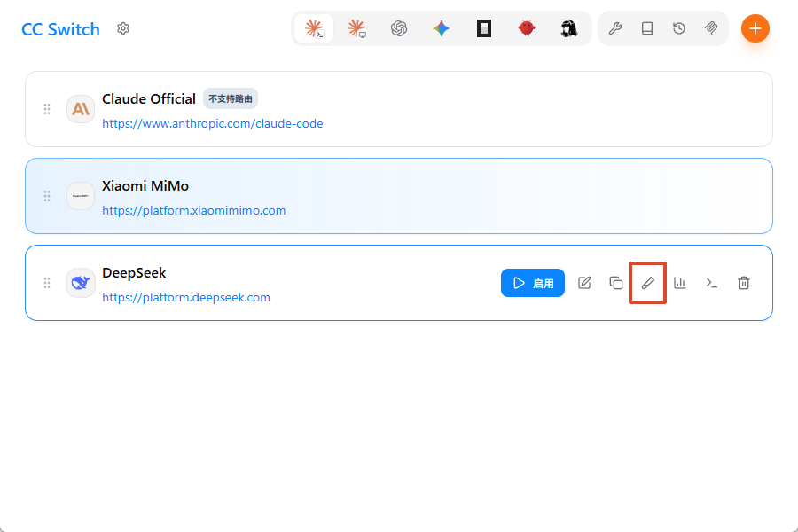
Task: Open the anthropic.com/claude-code link
Action: 213,124
